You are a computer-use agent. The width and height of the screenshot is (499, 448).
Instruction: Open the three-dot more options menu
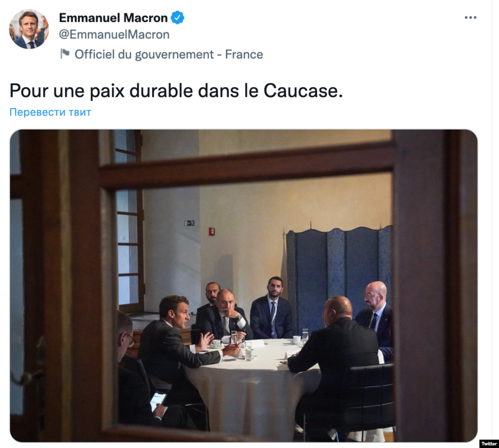click(x=470, y=17)
